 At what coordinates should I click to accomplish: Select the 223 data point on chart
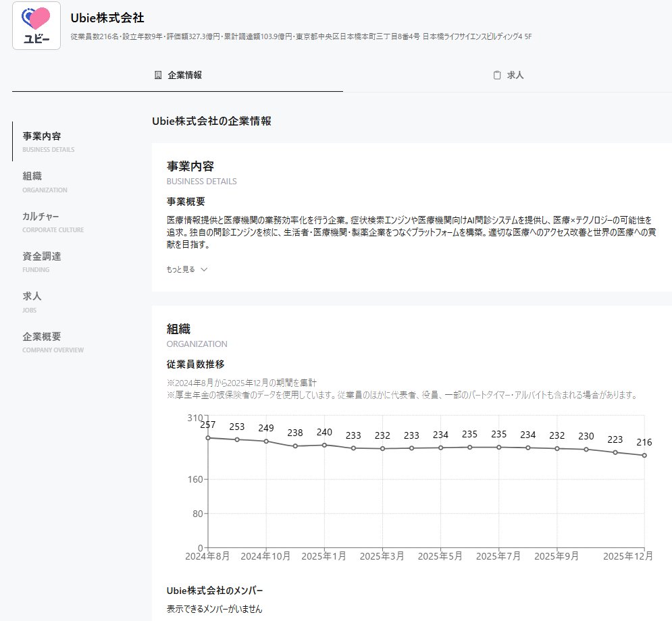(x=615, y=452)
